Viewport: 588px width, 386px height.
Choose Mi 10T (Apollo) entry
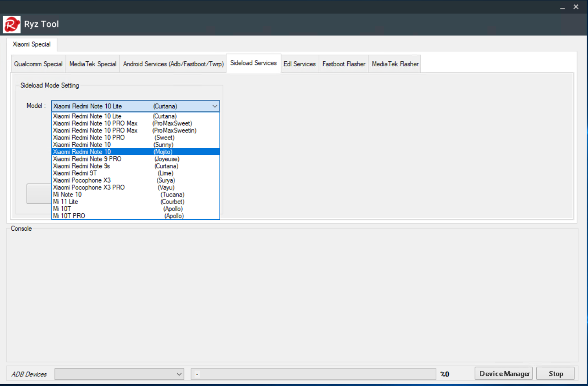tap(136, 209)
